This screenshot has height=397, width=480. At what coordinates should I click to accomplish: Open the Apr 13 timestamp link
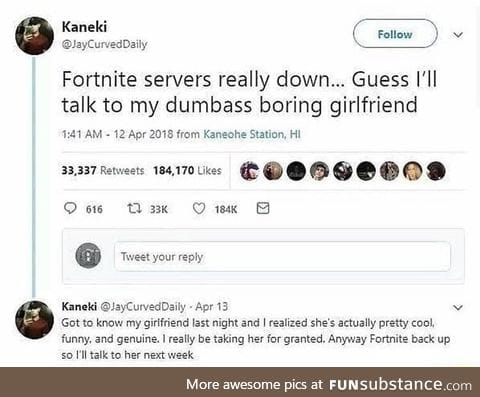point(212,306)
